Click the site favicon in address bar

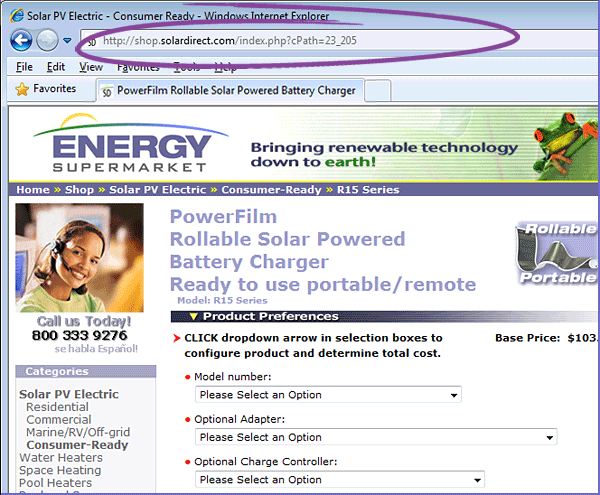92,41
